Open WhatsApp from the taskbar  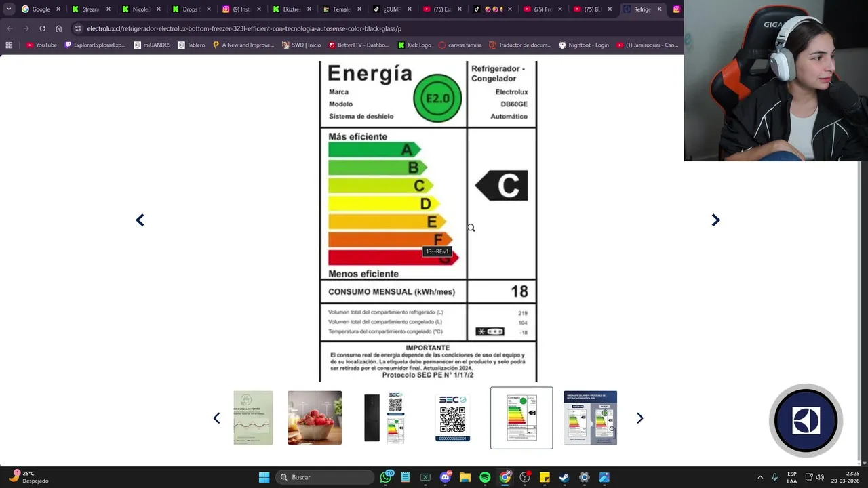(387, 477)
